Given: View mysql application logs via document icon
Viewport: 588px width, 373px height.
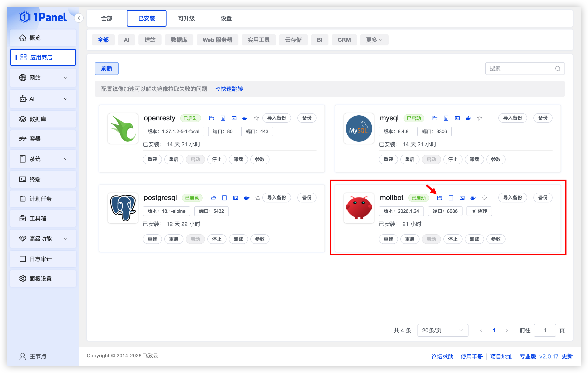Looking at the screenshot, I should [446, 118].
